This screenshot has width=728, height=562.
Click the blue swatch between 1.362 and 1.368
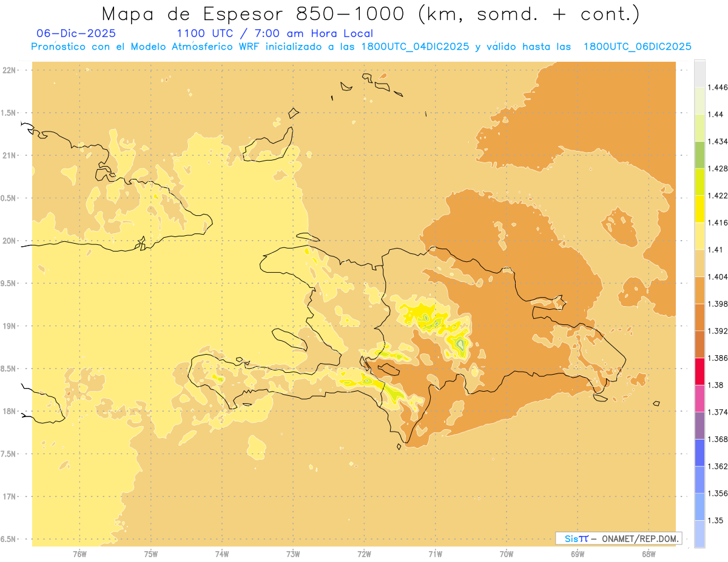[x=699, y=452]
